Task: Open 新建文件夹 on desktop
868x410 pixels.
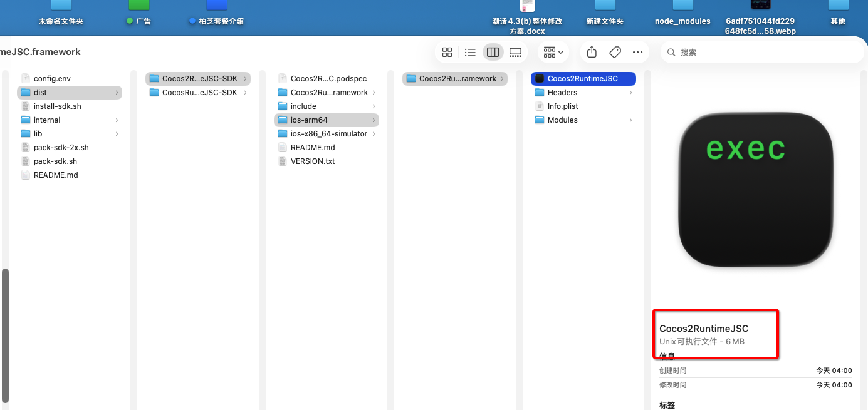Action: click(x=605, y=14)
